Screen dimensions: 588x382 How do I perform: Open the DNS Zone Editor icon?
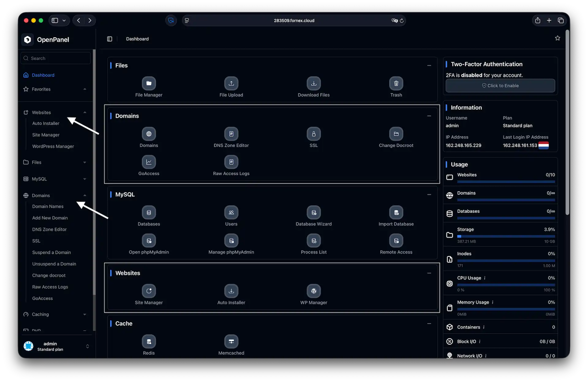click(231, 134)
